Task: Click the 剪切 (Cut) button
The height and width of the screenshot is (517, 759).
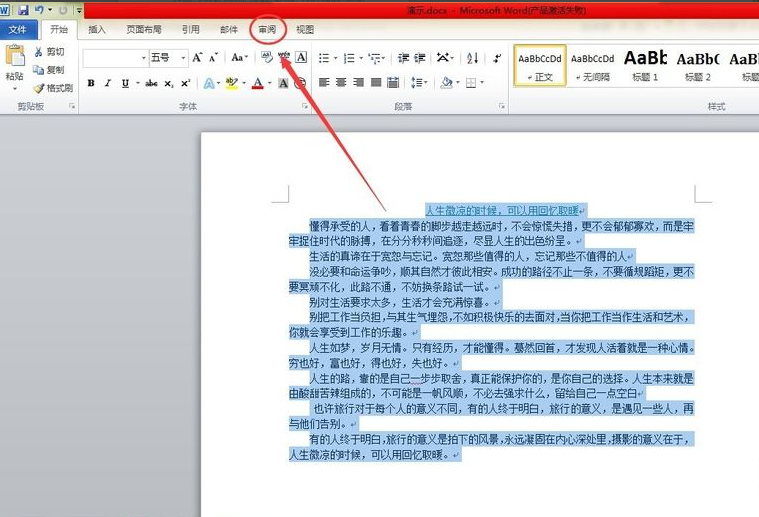Action: tap(49, 52)
